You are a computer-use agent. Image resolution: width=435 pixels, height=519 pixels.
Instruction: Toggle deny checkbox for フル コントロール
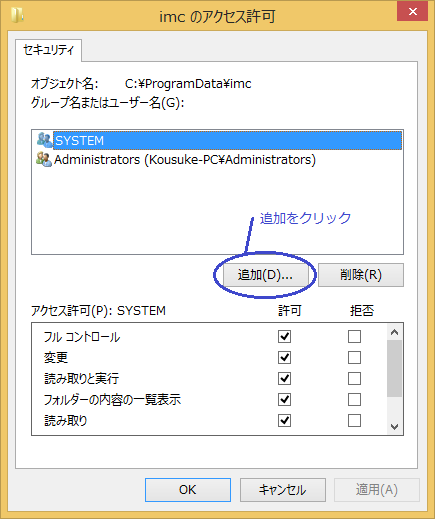(354, 336)
